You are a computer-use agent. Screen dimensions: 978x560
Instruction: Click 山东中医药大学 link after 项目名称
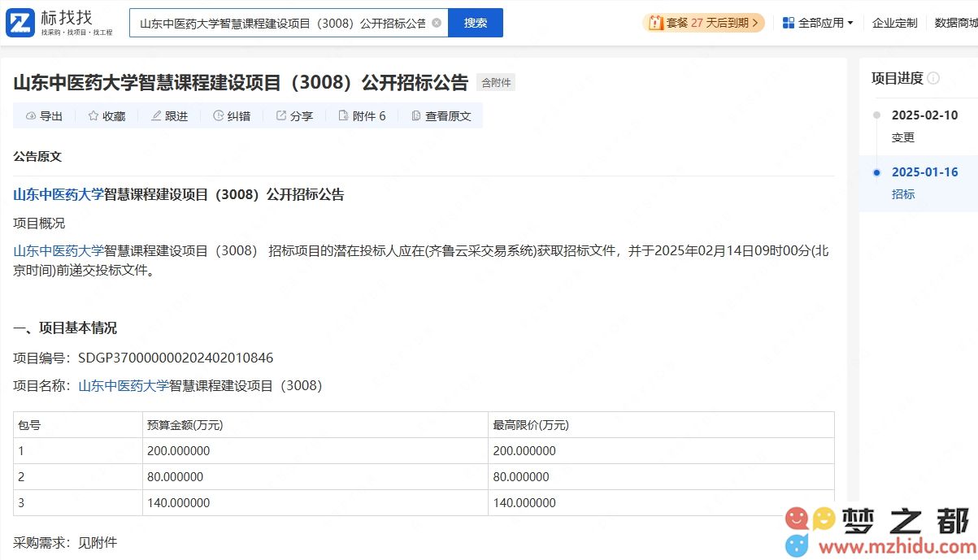click(124, 385)
